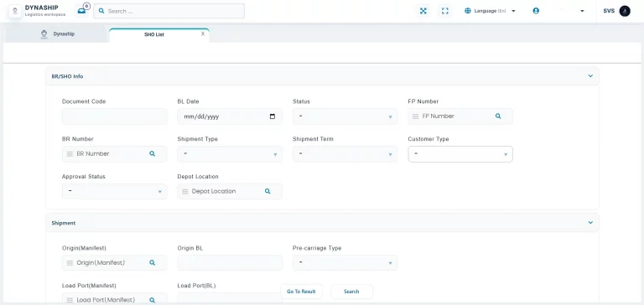Click the Depot Location search icon
The image size is (644, 305).
click(x=267, y=191)
